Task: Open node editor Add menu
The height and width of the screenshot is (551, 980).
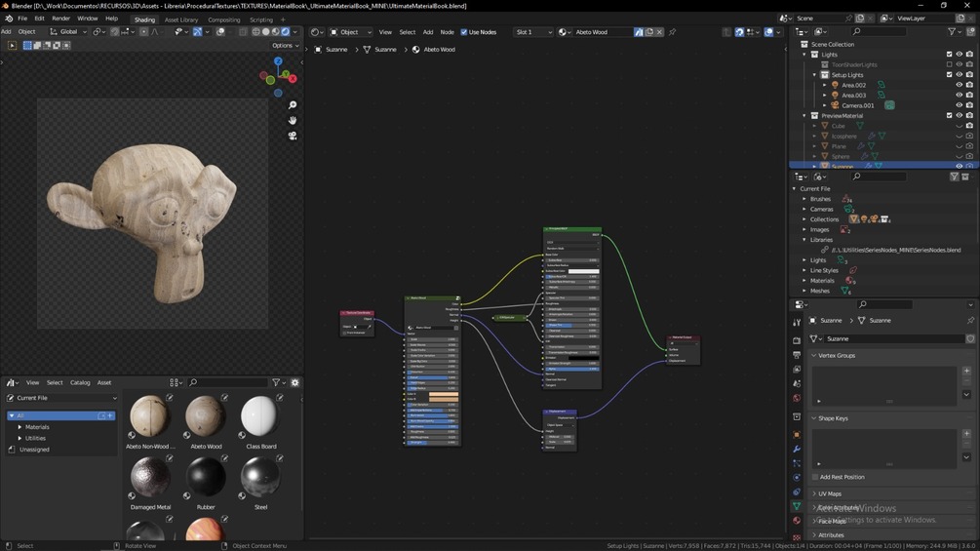Action: click(x=427, y=32)
